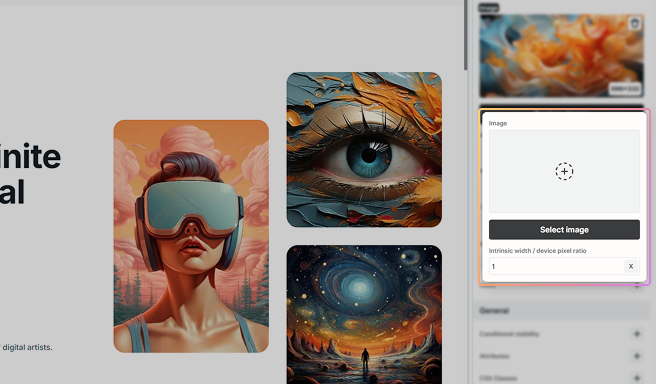Screen dimensions: 656x384
Task: Click the dashed plus upload icon
Action: (x=564, y=172)
